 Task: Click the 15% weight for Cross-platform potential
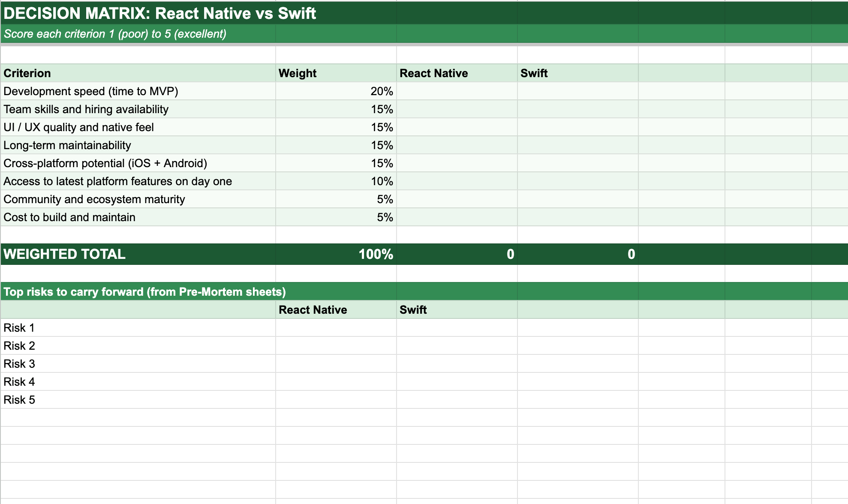[x=336, y=163]
